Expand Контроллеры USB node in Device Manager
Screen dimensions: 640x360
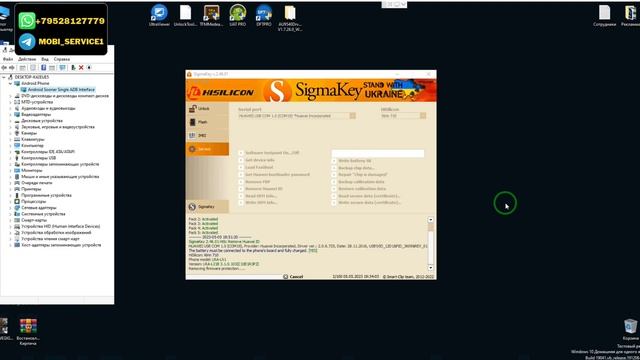click(x=11, y=158)
